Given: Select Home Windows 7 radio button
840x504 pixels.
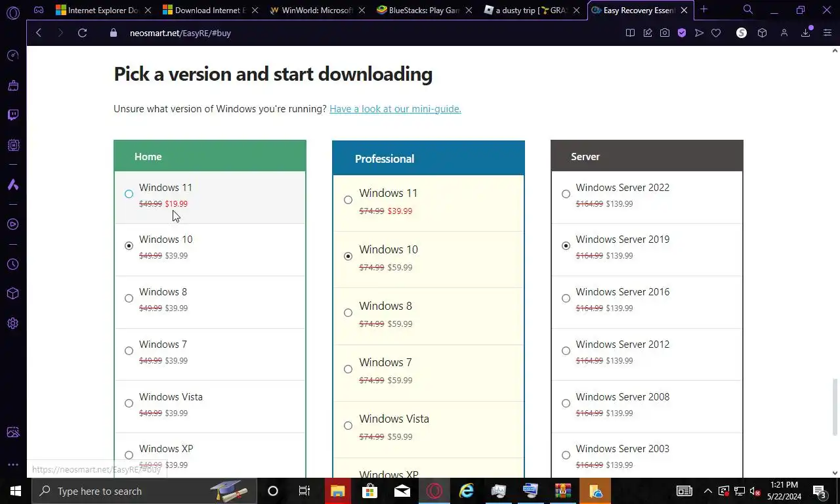Looking at the screenshot, I should point(129,351).
